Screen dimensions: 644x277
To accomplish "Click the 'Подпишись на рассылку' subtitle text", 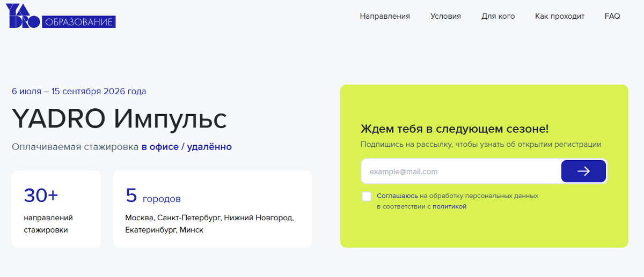I will tap(481, 145).
